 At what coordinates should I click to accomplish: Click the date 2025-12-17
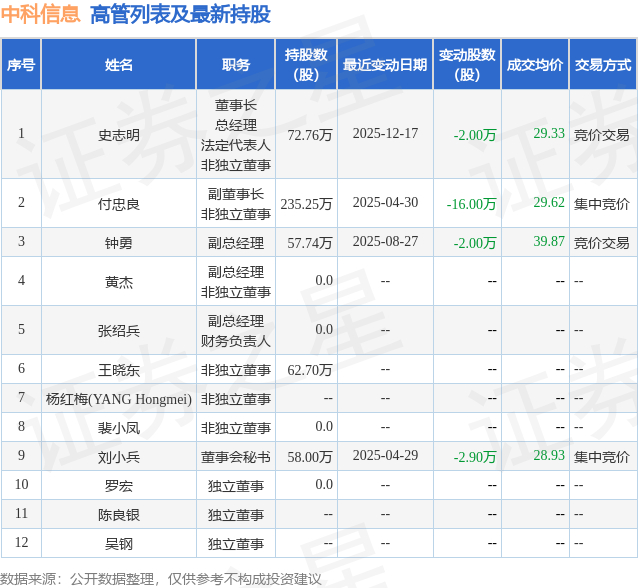(x=385, y=133)
